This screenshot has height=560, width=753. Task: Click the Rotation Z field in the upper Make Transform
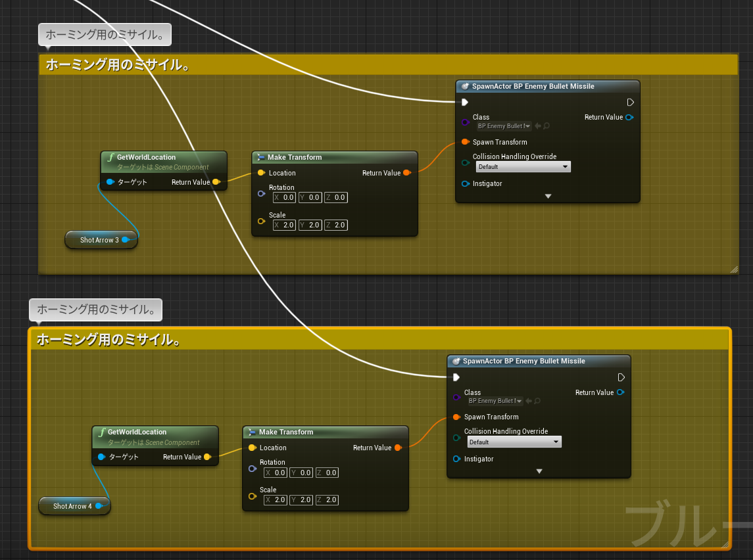(x=335, y=197)
